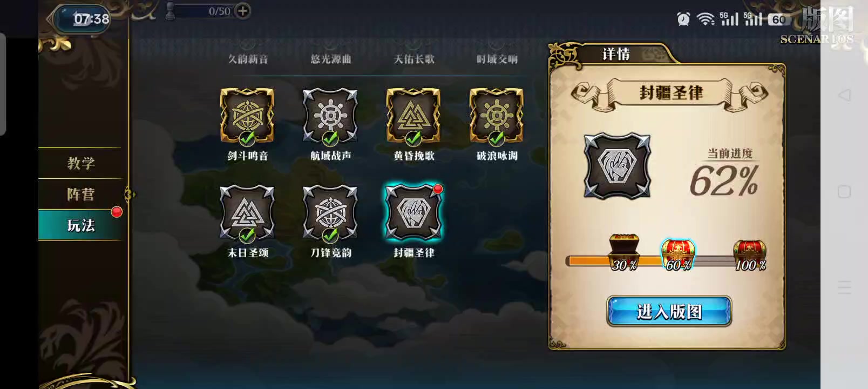
Task: Click the plus icon next to 0/50
Action: click(x=243, y=11)
